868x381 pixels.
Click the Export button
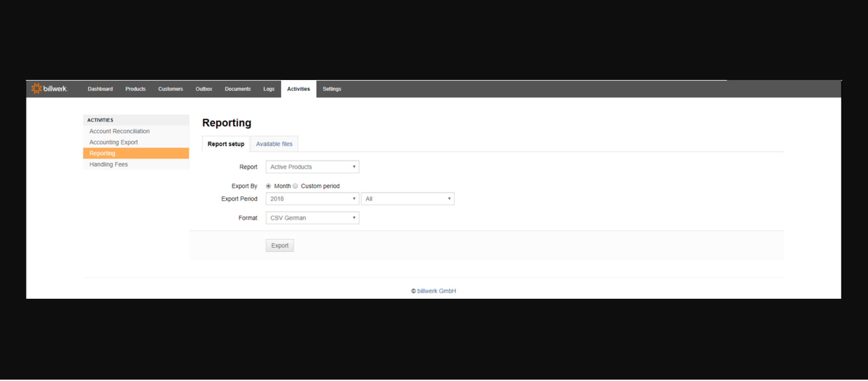pyautogui.click(x=280, y=245)
